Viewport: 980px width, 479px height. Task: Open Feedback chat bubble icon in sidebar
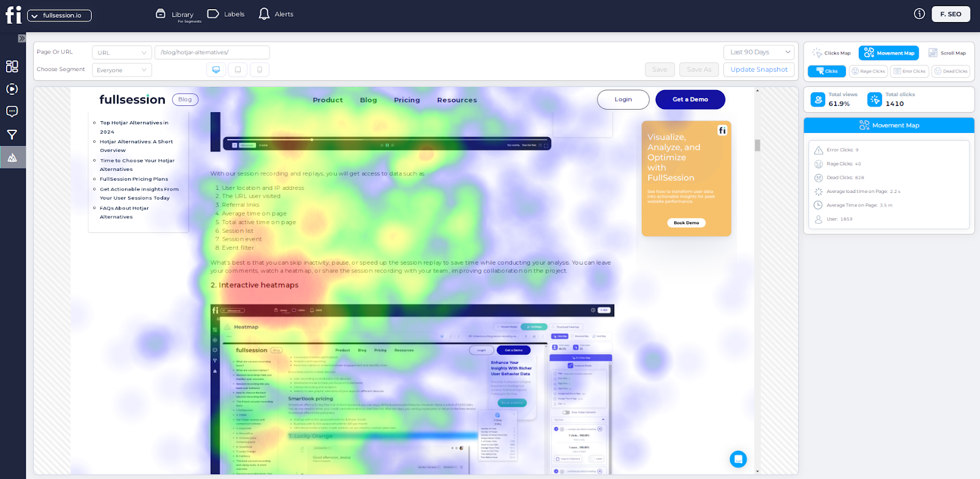point(12,111)
